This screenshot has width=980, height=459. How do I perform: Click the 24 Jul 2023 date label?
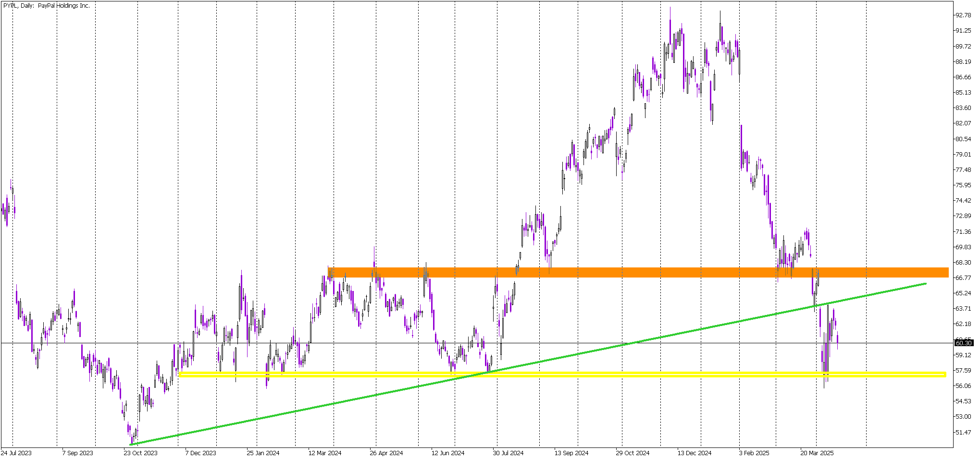[16, 453]
